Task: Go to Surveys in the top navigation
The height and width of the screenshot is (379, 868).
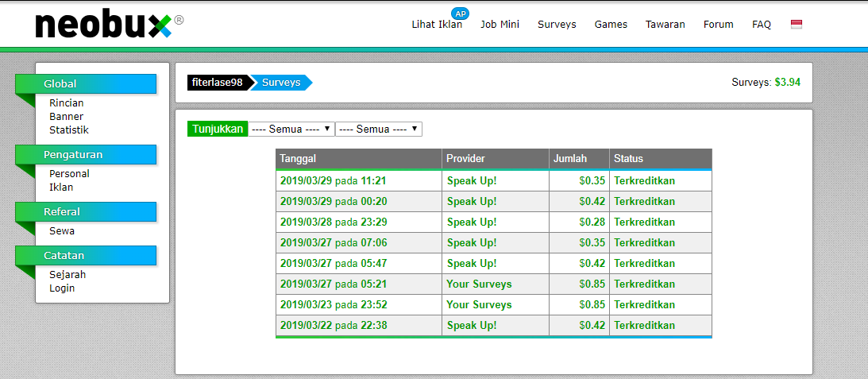Action: pyautogui.click(x=557, y=25)
